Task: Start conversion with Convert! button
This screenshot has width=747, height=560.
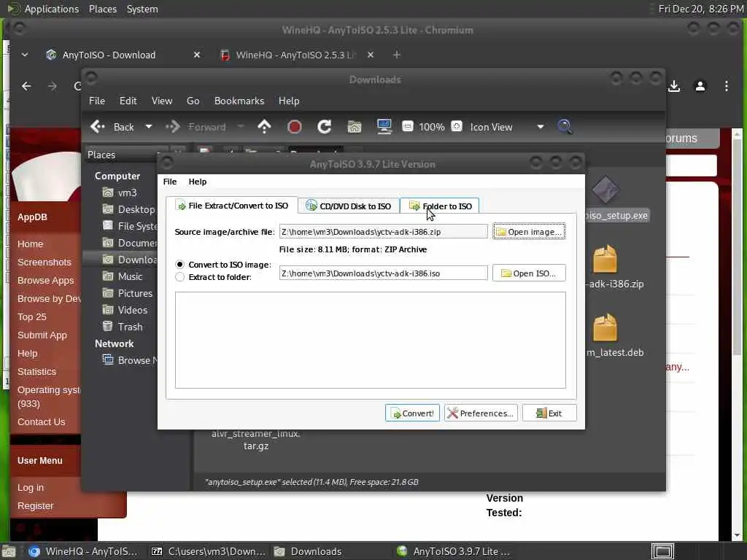Action: coord(412,413)
